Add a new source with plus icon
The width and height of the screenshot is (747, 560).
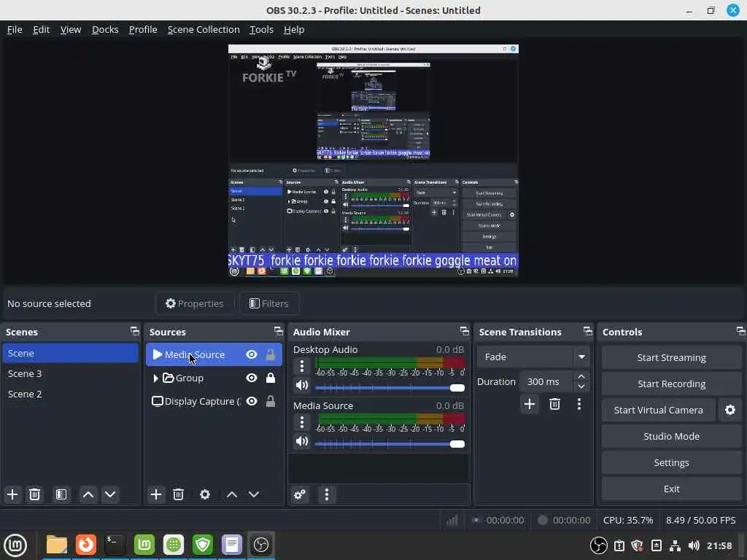[156, 494]
